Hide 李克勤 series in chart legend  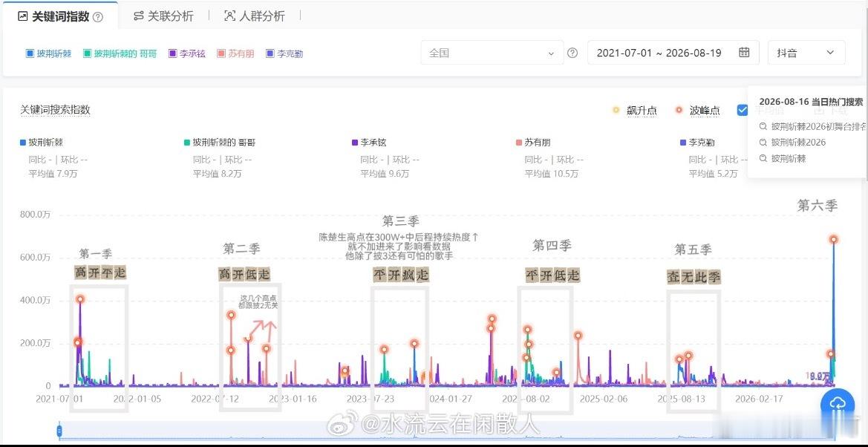(x=697, y=143)
